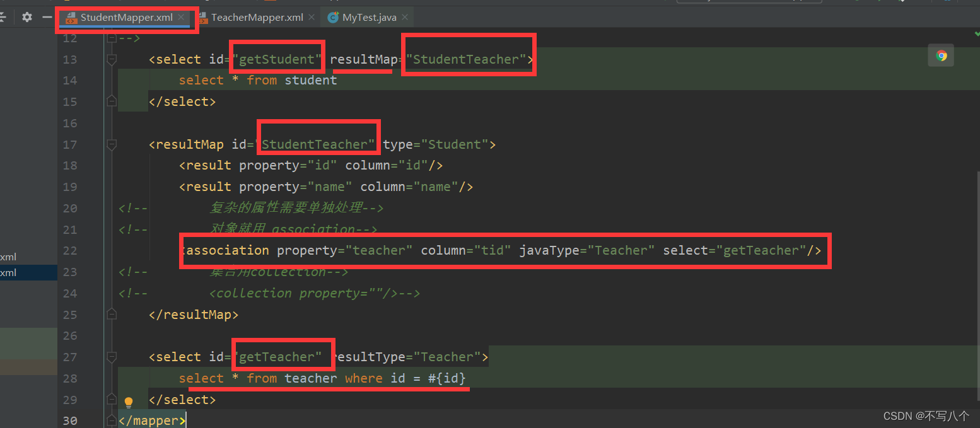
Task: Close the TeacherMapper.xml tab
Action: 312,18
